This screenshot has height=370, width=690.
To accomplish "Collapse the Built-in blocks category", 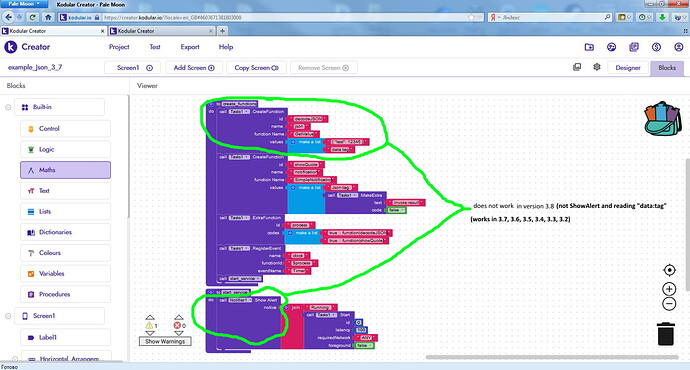I will [8, 107].
